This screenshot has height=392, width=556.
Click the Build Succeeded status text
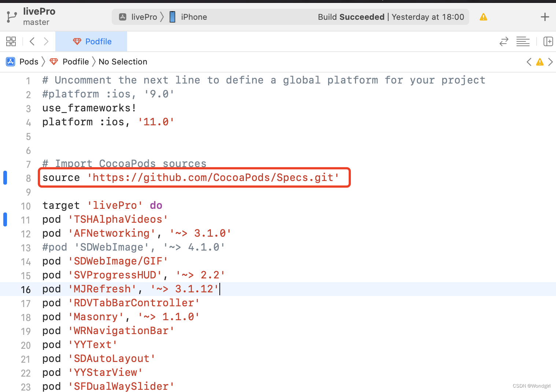[391, 17]
